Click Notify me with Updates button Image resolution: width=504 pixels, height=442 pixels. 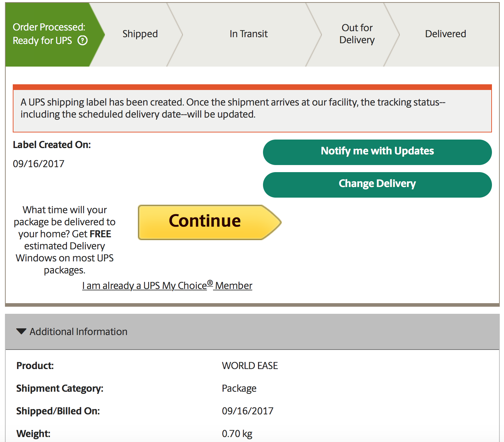tap(377, 152)
